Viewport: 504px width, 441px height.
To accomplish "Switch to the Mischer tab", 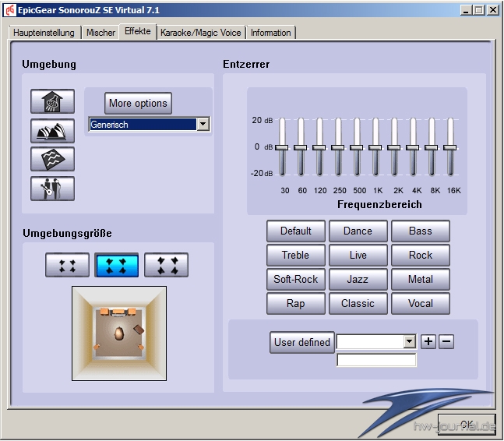I will coord(100,33).
